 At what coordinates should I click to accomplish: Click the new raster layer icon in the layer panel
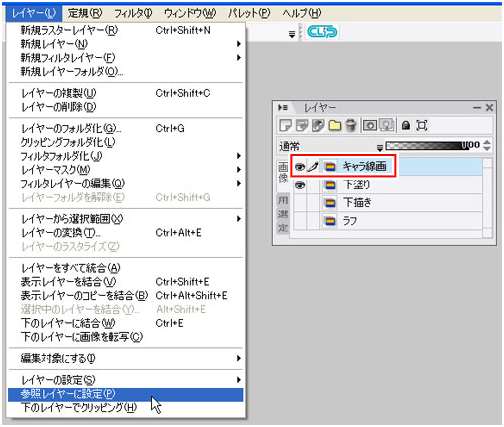[x=285, y=126]
